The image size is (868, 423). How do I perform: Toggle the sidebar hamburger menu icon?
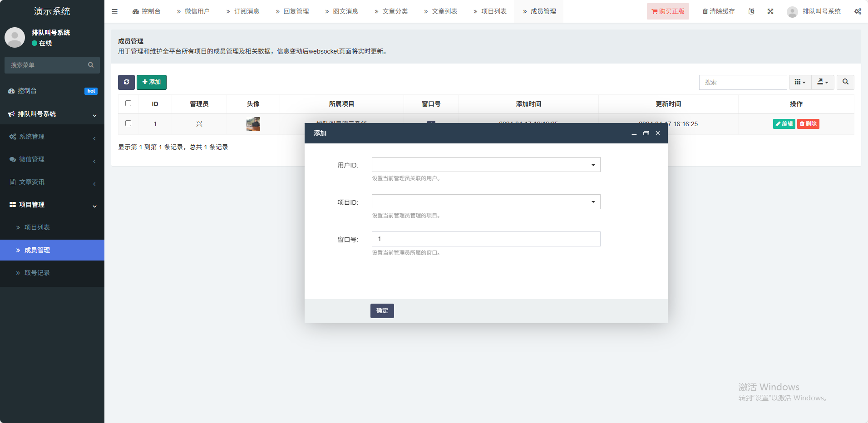115,11
